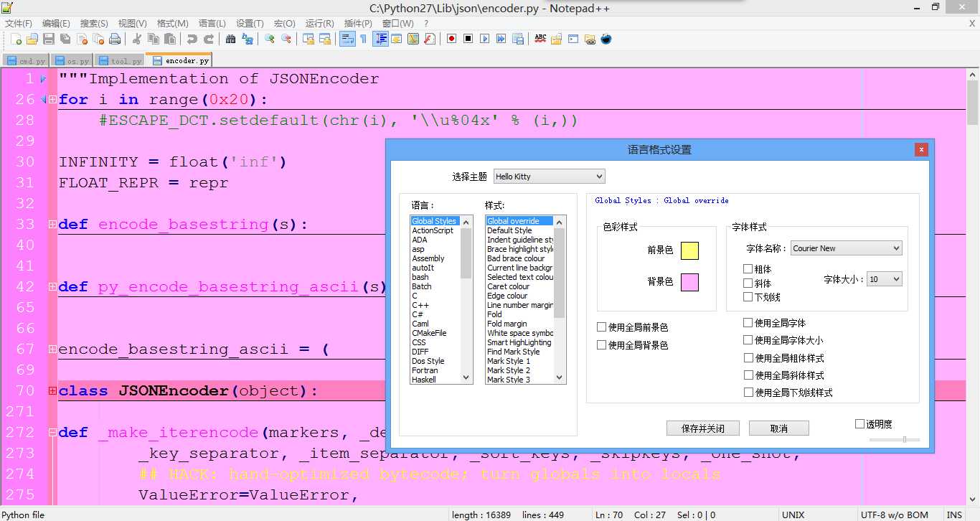980x521 pixels.
Task: Expand fold marker at line 67
Action: pos(52,349)
